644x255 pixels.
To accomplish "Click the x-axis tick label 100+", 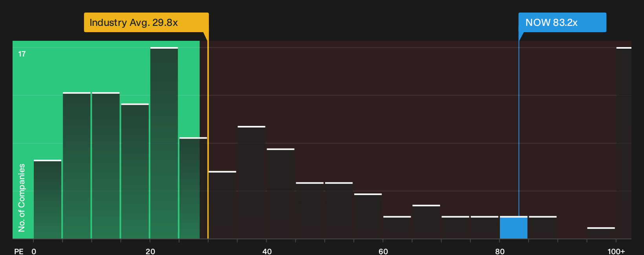I will tap(616, 251).
